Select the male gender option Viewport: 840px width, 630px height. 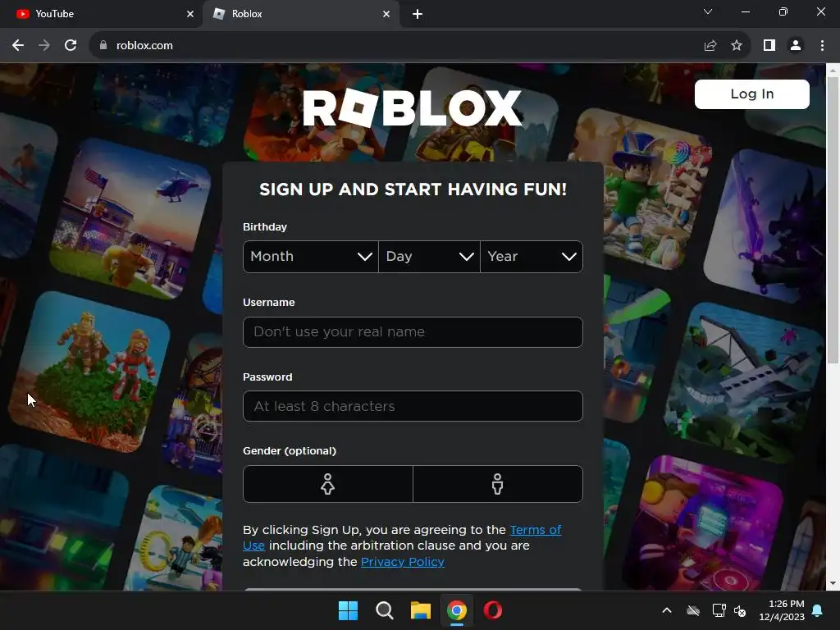pyautogui.click(x=498, y=484)
